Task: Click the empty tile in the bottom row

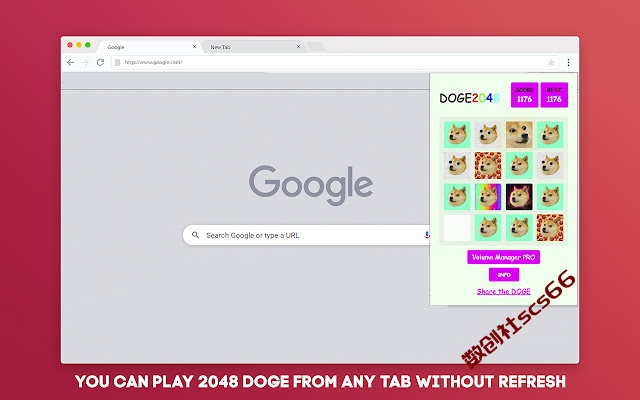Action: [457, 228]
